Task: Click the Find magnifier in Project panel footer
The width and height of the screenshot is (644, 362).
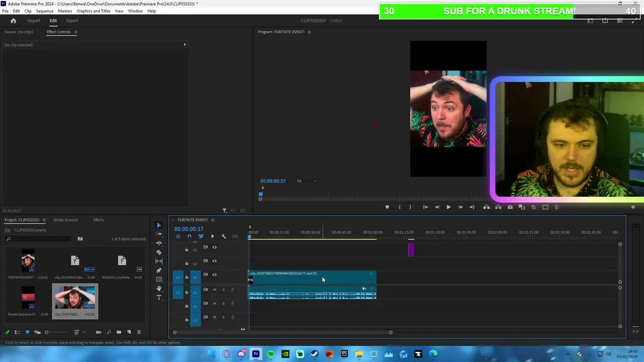Action: [109, 332]
